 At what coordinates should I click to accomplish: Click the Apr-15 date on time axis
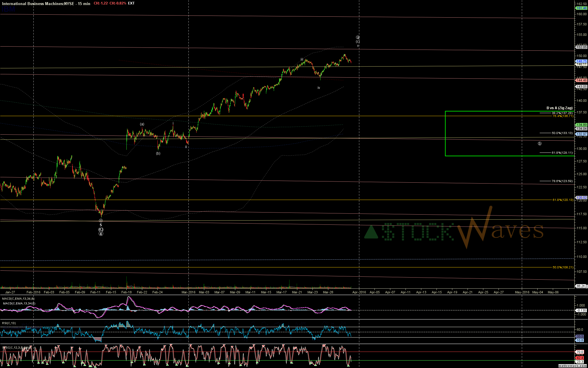coord(437,292)
